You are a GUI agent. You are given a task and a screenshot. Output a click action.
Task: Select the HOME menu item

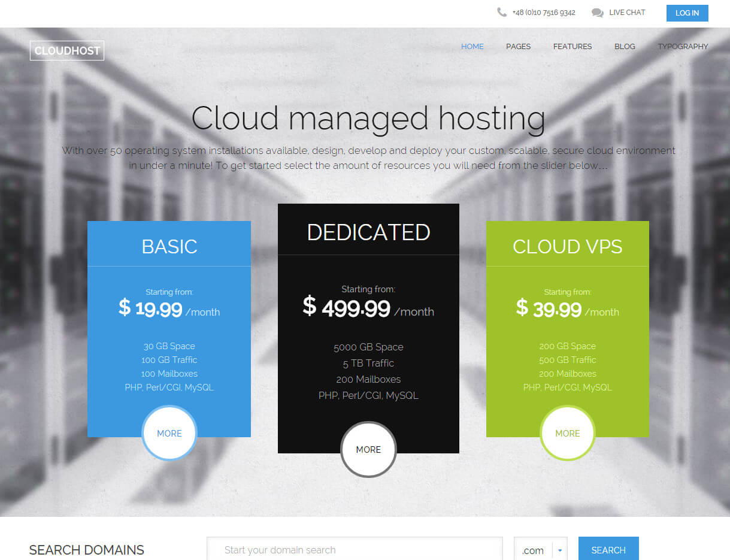[472, 46]
